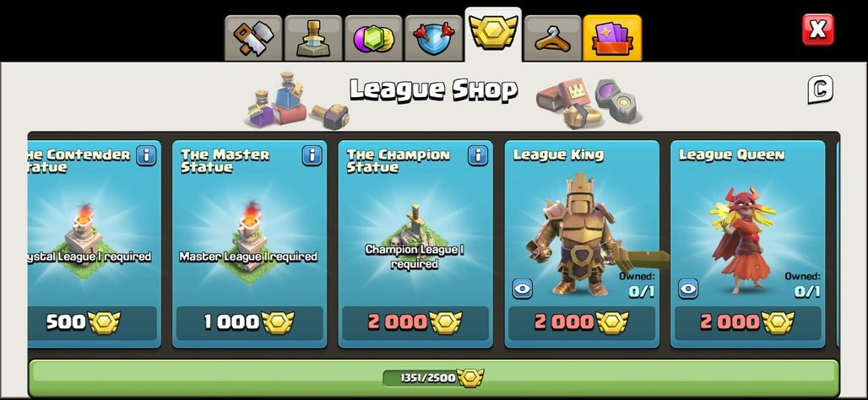Open the orange chest with purple cards tab
Screen dimensions: 868x400
(612, 38)
